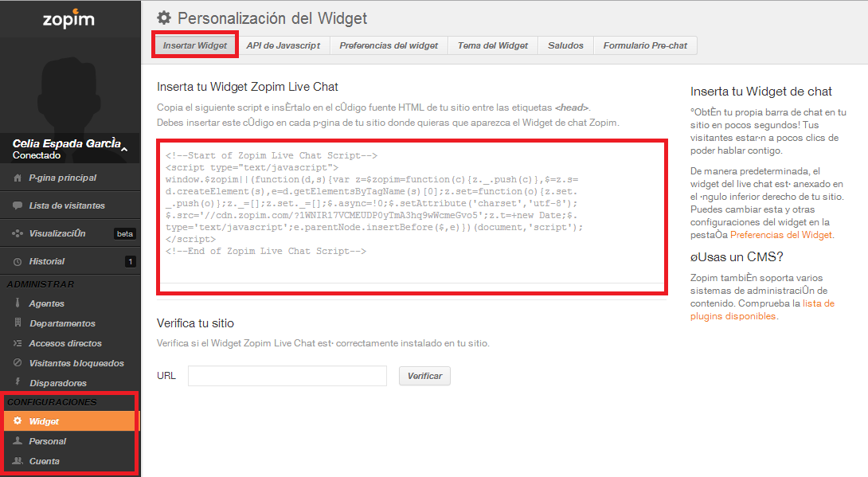The width and height of the screenshot is (868, 477).
Task: Click the Verifica tu sitio heading
Action: (195, 323)
